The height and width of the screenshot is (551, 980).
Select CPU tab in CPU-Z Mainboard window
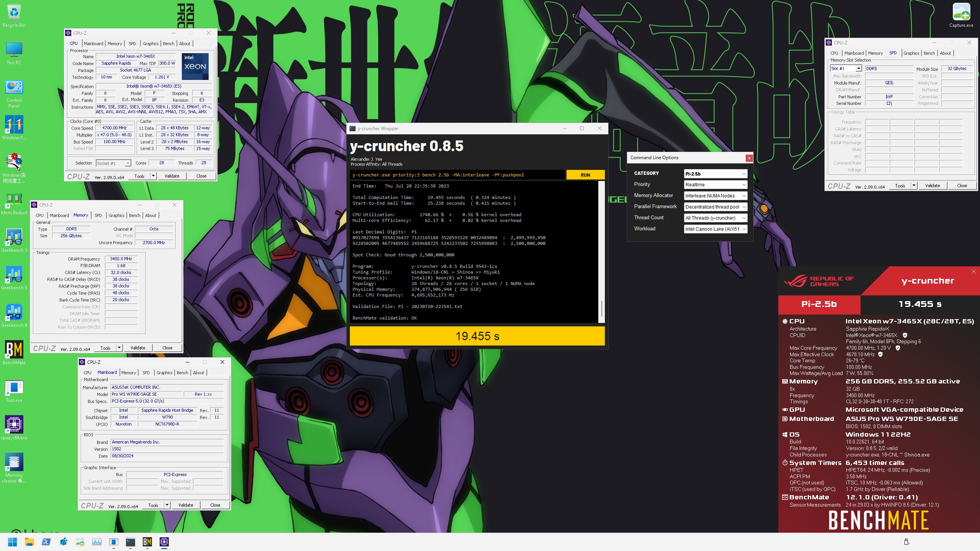click(x=88, y=373)
